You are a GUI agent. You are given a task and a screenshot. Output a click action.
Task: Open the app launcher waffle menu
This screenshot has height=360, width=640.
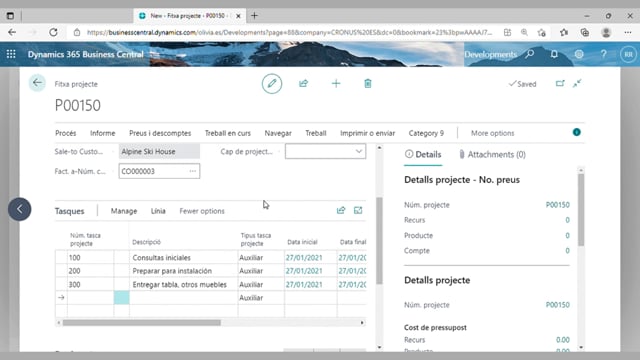(x=11, y=54)
